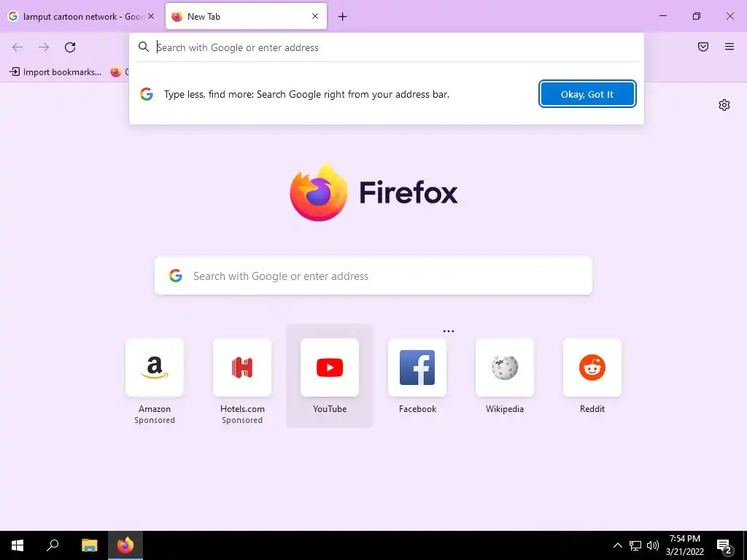Click the taskbar clock showing 7:54 PM

684,545
